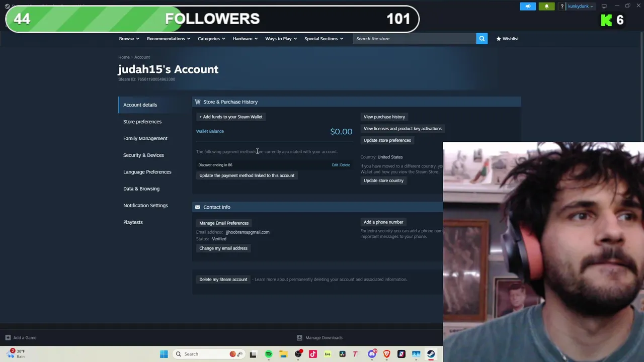Screen dimensions: 644x362
Task: Focus the Search the store field
Action: click(414, 39)
